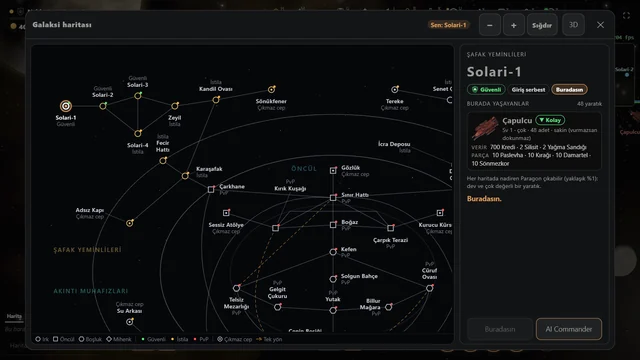The height and width of the screenshot is (360, 640).
Task: Select the Su Arkası node
Action: click(x=130, y=322)
